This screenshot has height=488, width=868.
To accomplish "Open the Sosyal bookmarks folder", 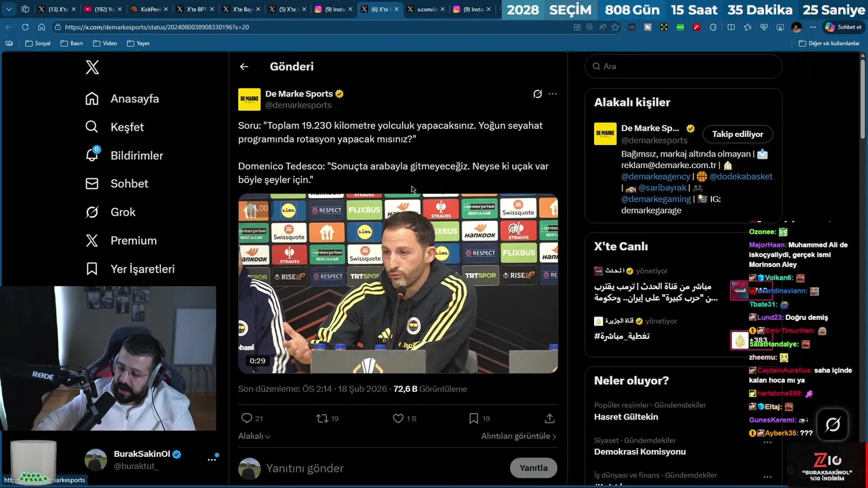I will [x=38, y=43].
